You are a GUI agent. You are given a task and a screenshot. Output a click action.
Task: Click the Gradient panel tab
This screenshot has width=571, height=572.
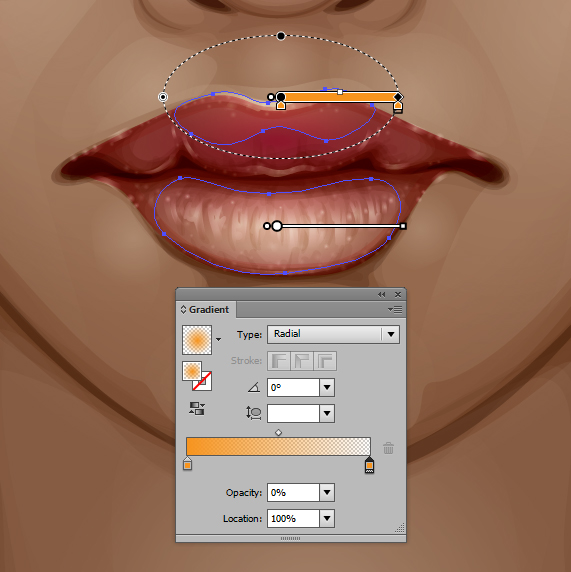pyautogui.click(x=206, y=310)
